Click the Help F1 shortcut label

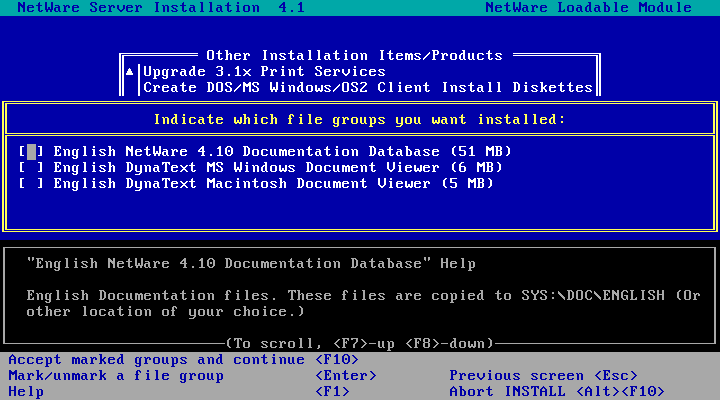179,392
